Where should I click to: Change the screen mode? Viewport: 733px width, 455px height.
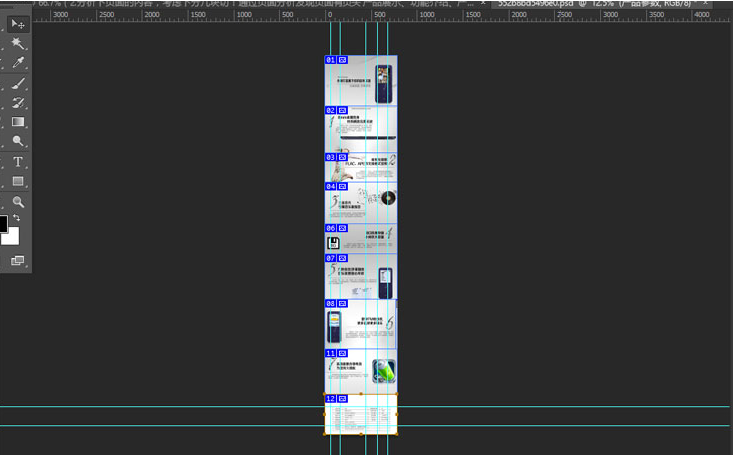click(17, 260)
